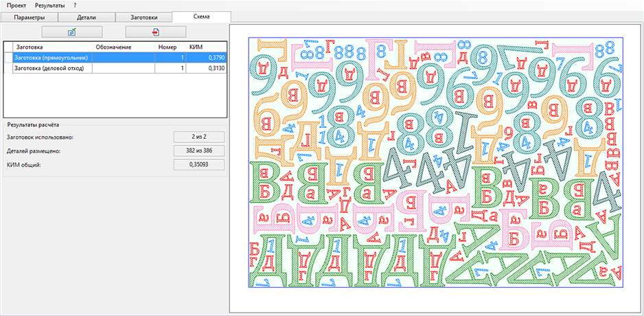
Task: Open the ? help menu
Action: (75, 5)
